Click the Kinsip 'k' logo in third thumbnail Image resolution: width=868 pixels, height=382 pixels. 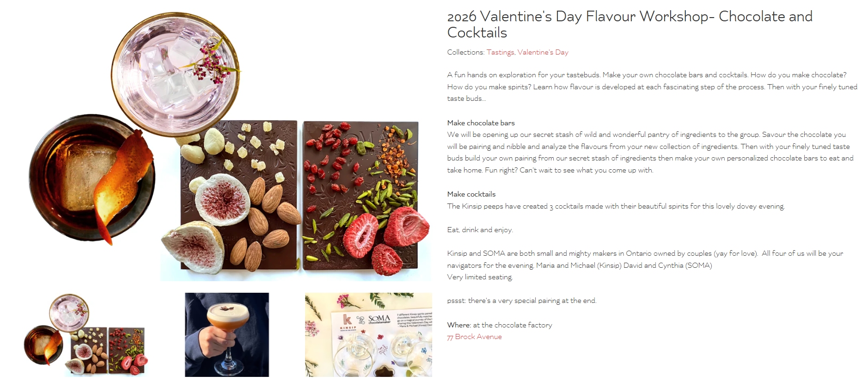tap(348, 320)
